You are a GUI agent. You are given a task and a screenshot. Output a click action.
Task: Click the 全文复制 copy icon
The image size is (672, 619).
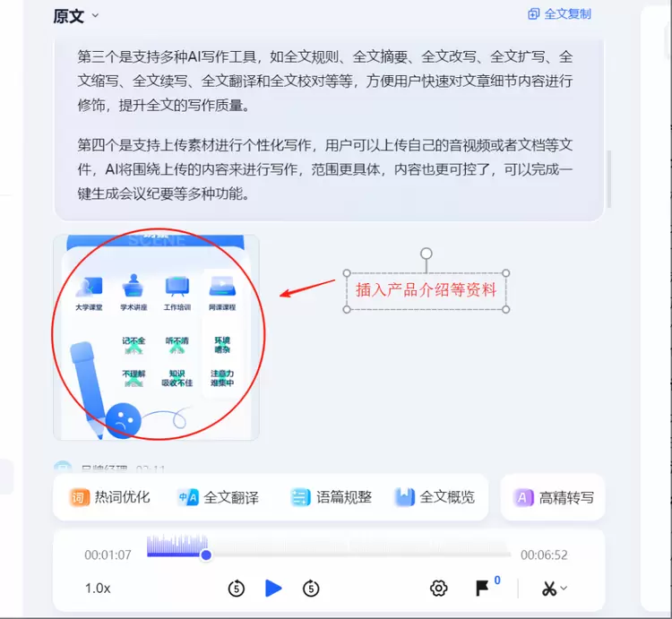pos(534,14)
